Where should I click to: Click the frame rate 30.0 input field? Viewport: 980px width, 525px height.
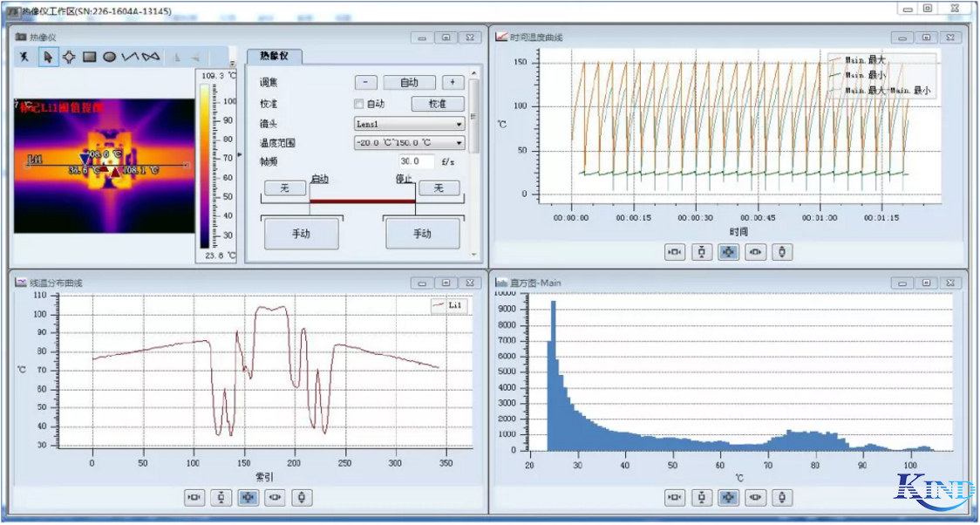416,161
